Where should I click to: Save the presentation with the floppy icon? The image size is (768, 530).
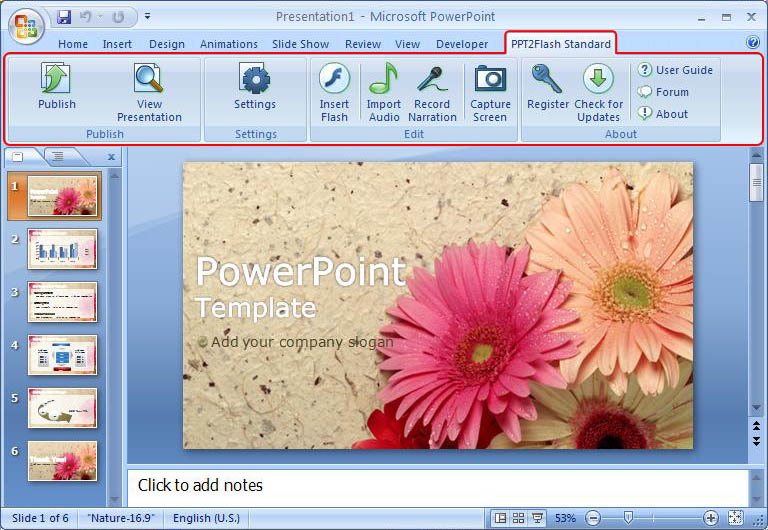64,17
